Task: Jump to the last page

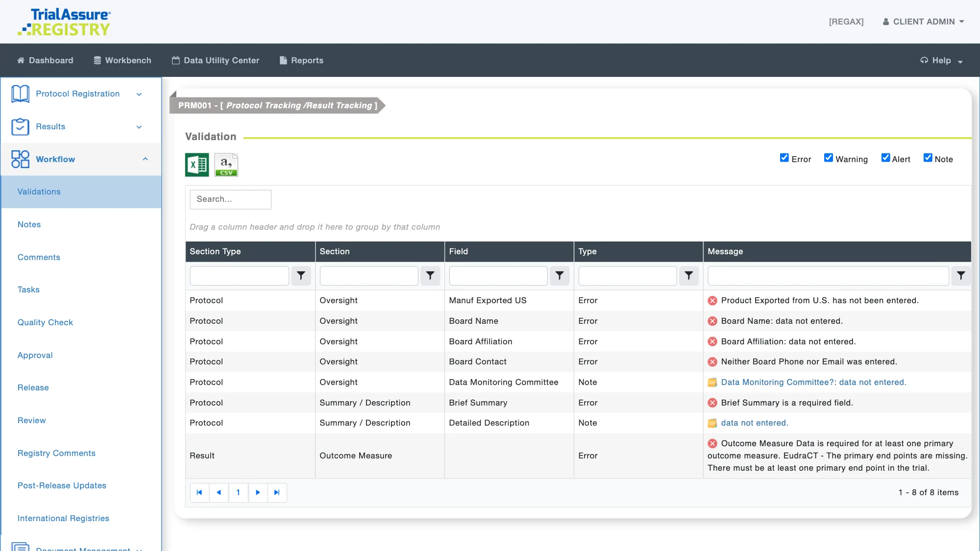Action: tap(277, 493)
